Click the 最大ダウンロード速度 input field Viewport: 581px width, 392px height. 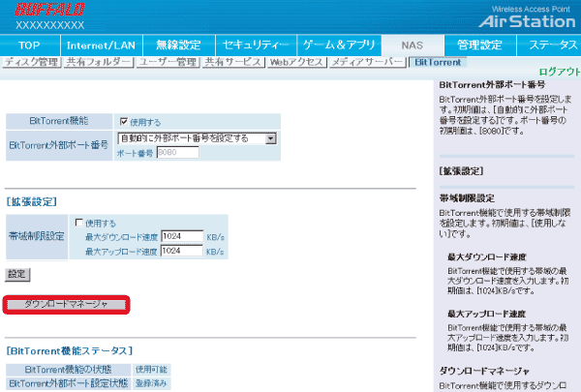(181, 236)
